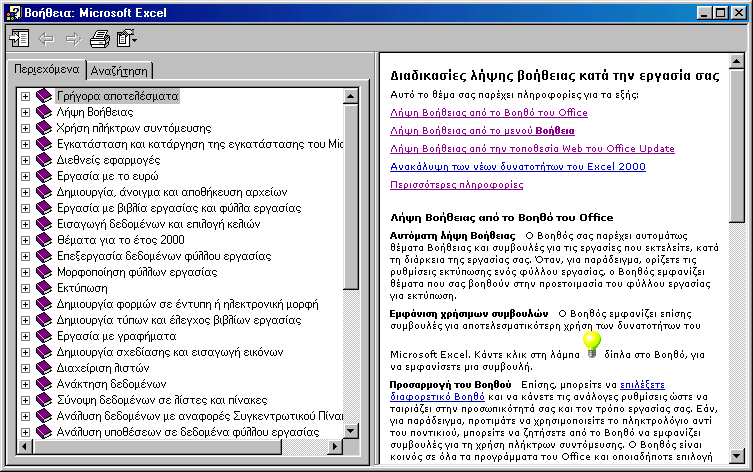Image resolution: width=753 pixels, height=472 pixels.
Task: Click the Help window title bar icon
Action: click(14, 12)
